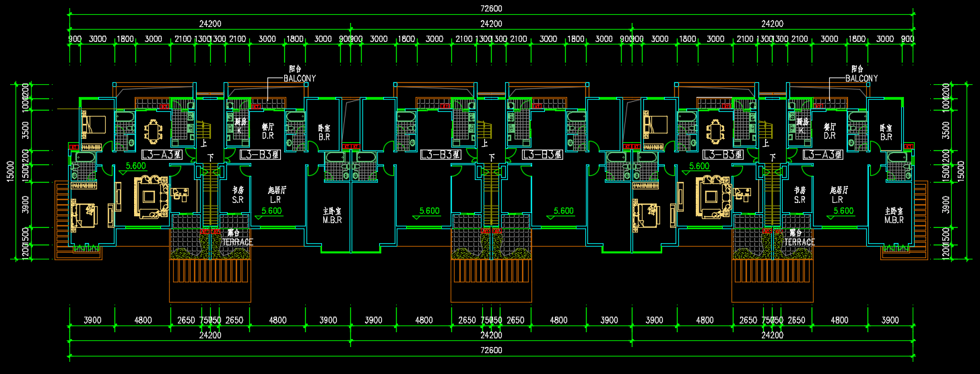Select the L.R living room label in left wing

(275, 200)
